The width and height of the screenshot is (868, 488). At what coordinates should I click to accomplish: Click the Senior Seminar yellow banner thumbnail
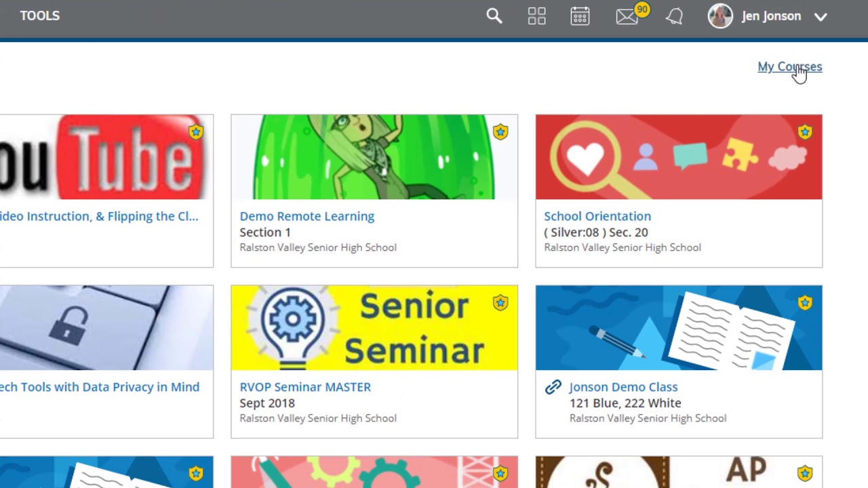[374, 328]
